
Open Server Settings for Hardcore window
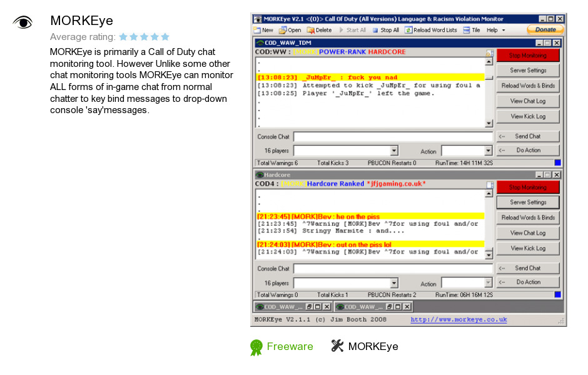coord(527,202)
